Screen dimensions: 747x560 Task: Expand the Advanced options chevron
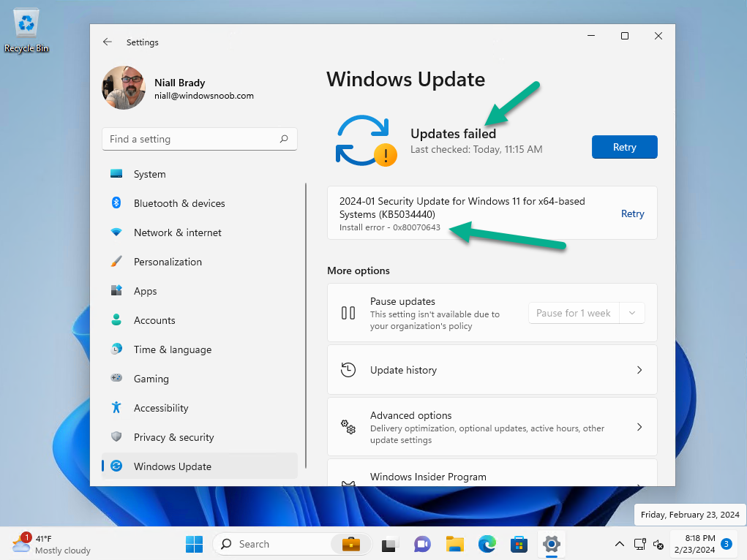[639, 427]
